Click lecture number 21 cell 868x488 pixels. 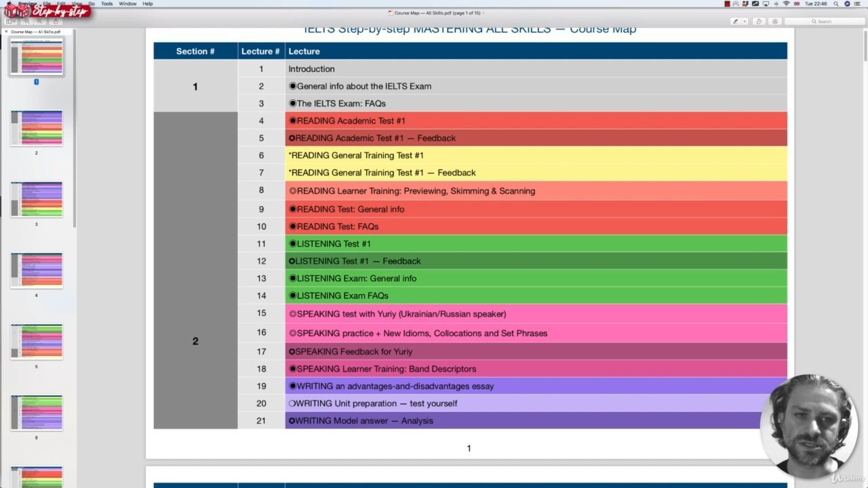pyautogui.click(x=261, y=420)
